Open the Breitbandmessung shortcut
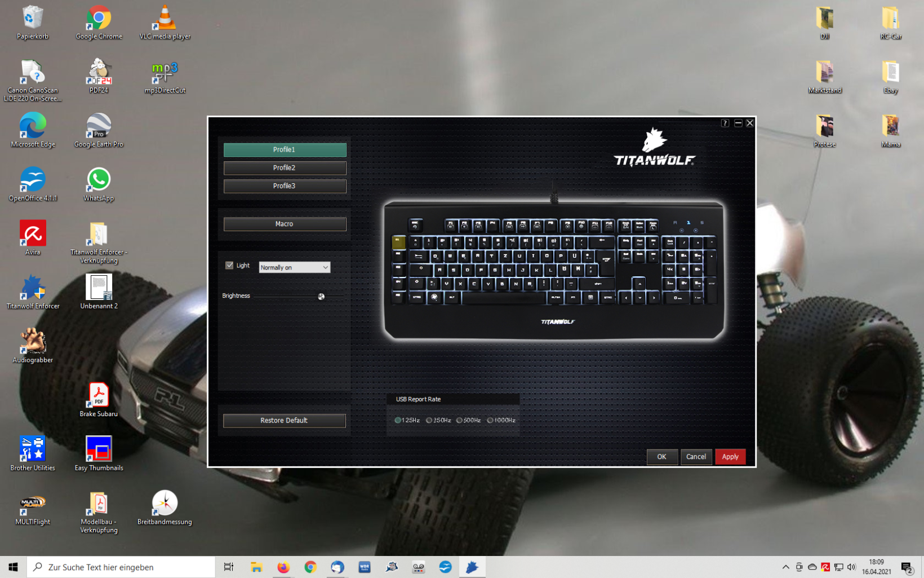The width and height of the screenshot is (924, 578). (165, 508)
